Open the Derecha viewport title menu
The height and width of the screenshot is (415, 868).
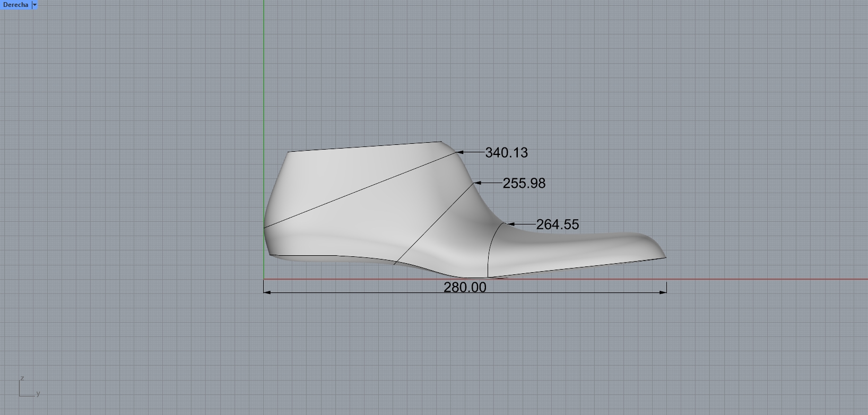pyautogui.click(x=15, y=5)
